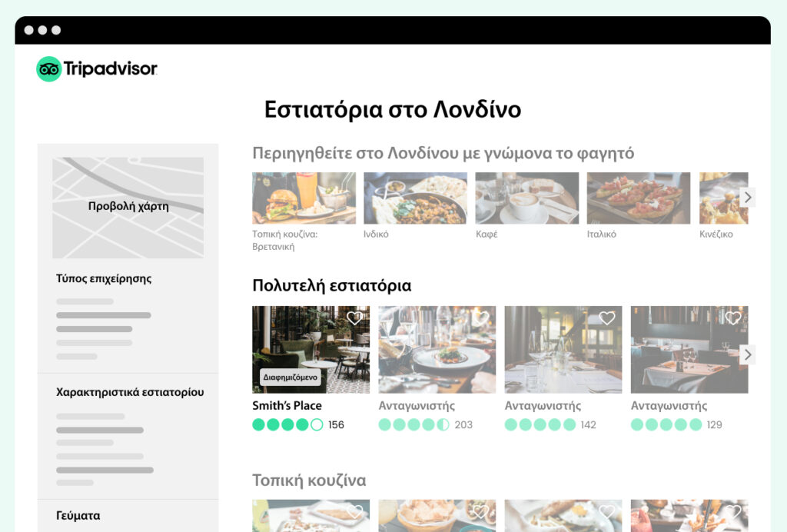Screen dimensions: 787x532
Task: Favorite the competitor card with 203 reviews
Action: [x=481, y=318]
